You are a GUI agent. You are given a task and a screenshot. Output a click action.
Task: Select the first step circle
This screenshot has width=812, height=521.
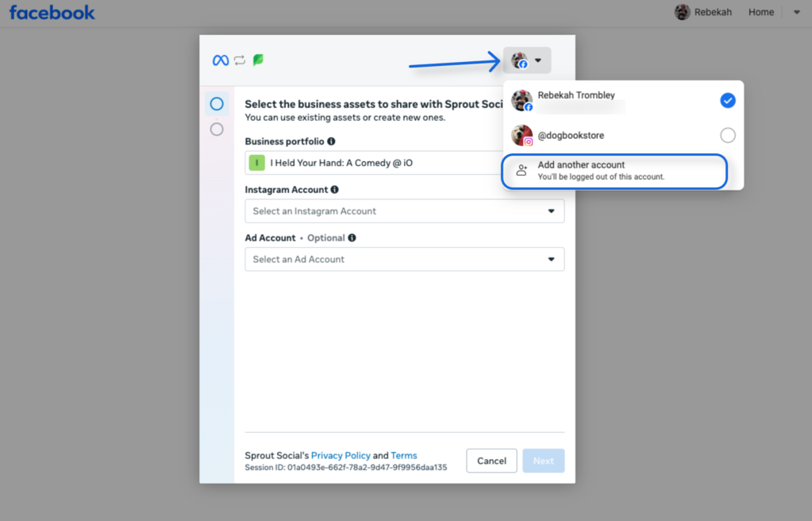coord(217,104)
